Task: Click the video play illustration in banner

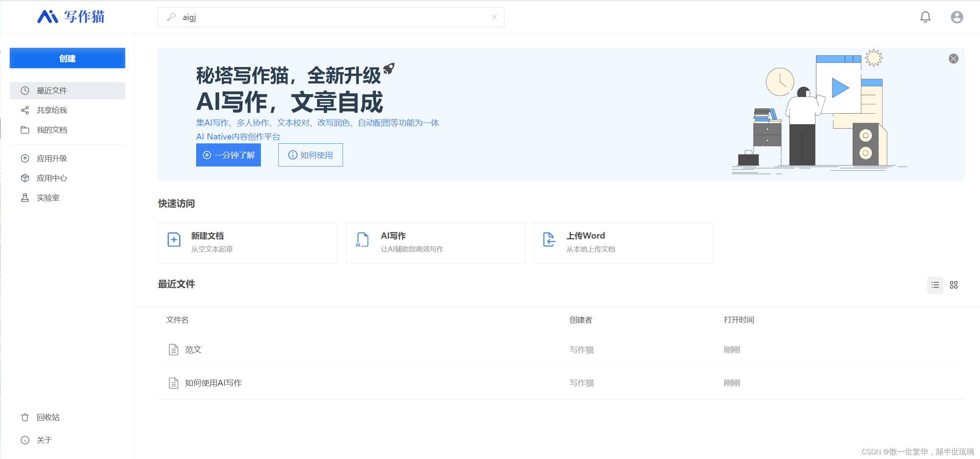Action: click(x=840, y=88)
